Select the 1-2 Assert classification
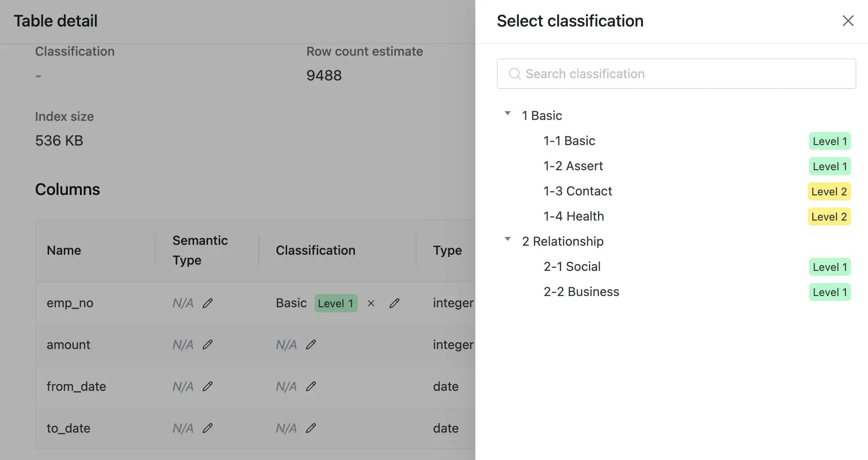This screenshot has height=460, width=868. 573,166
